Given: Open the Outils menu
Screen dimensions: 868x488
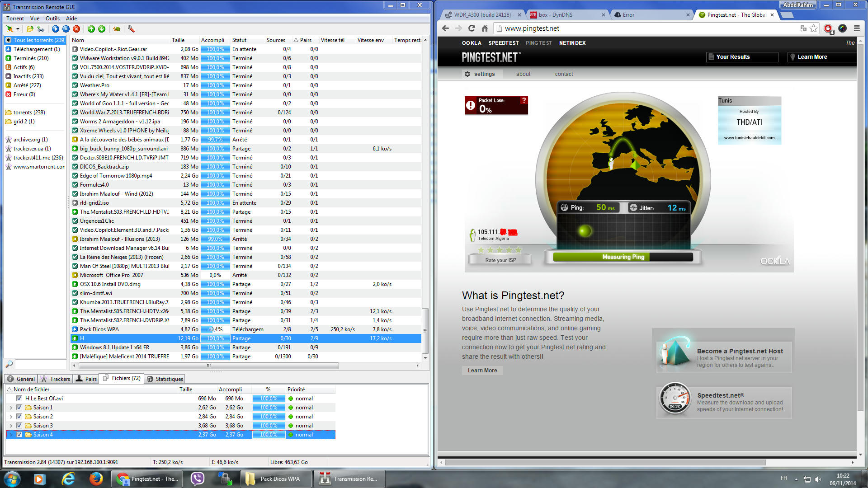Looking at the screenshot, I should [52, 19].
